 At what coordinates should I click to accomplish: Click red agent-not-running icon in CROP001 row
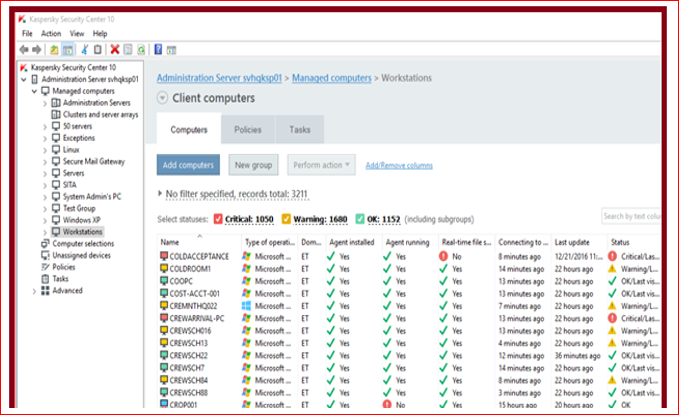coord(387,405)
